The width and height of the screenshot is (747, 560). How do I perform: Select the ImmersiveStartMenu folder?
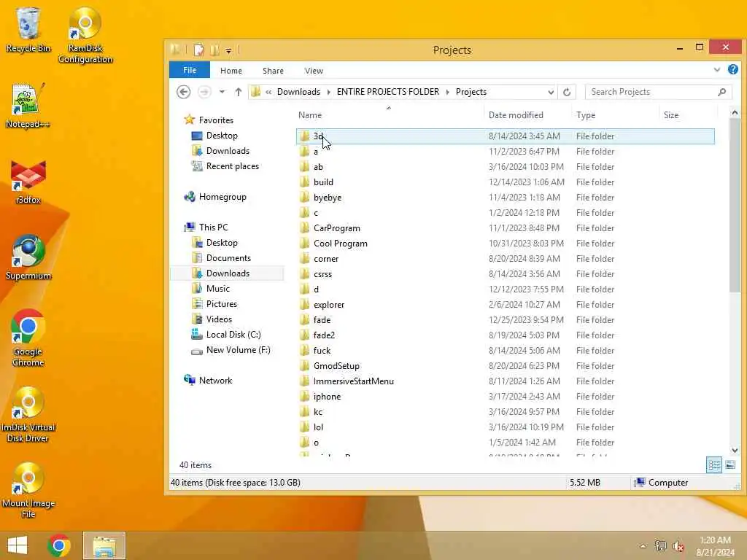[x=505, y=381]
